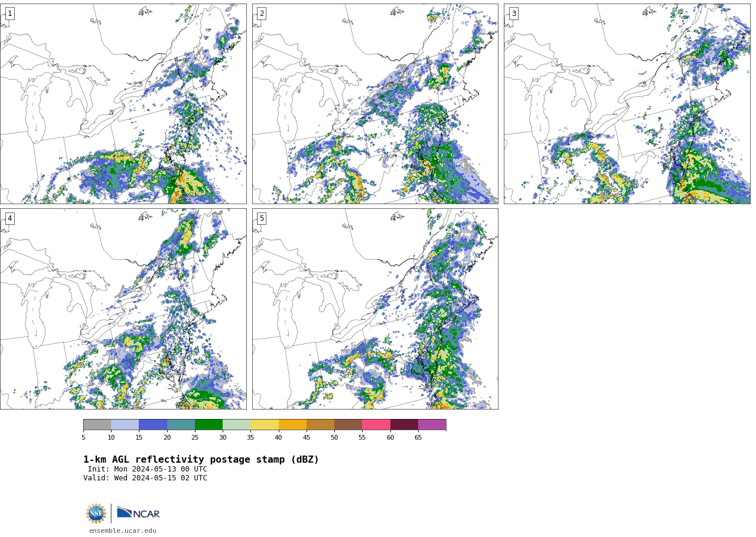Open ensemble member 2 reflectivity panel
756x537 pixels.
tap(375, 104)
